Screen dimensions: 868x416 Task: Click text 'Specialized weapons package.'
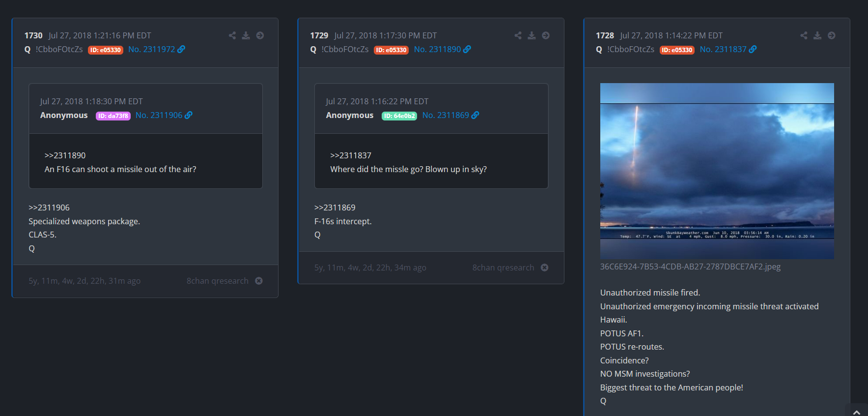[84, 221]
